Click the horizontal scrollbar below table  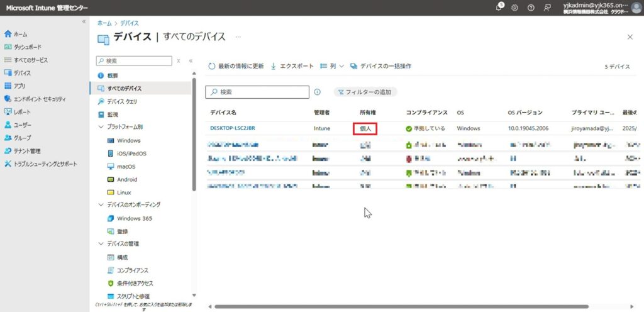pos(402,307)
